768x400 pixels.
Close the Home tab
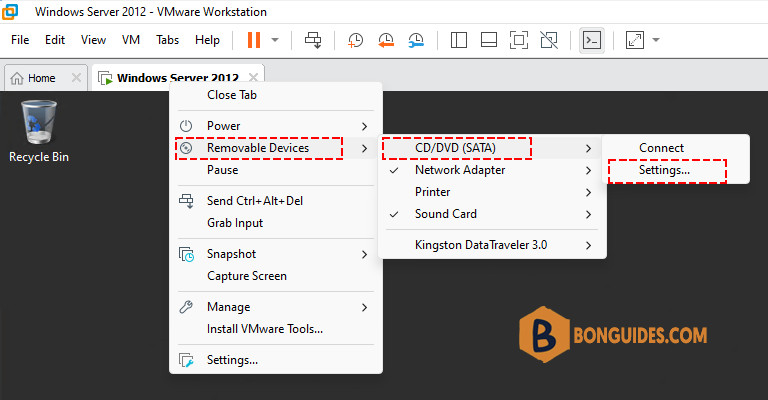point(76,77)
